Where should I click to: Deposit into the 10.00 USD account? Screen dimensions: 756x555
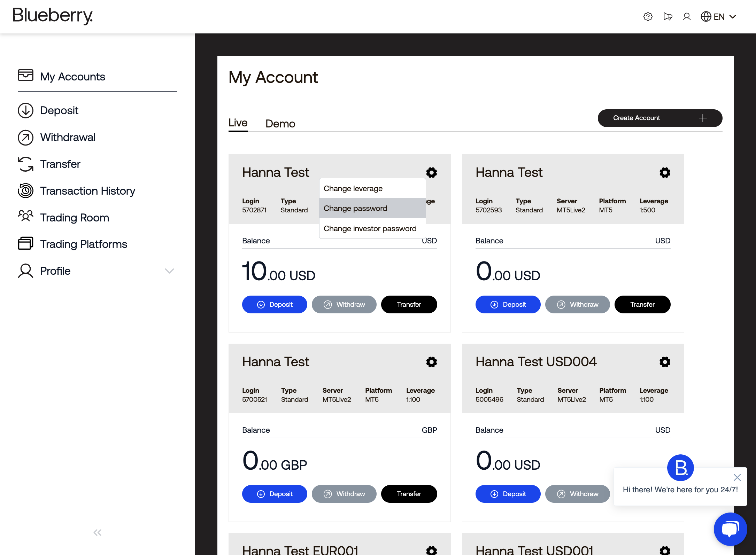(275, 304)
